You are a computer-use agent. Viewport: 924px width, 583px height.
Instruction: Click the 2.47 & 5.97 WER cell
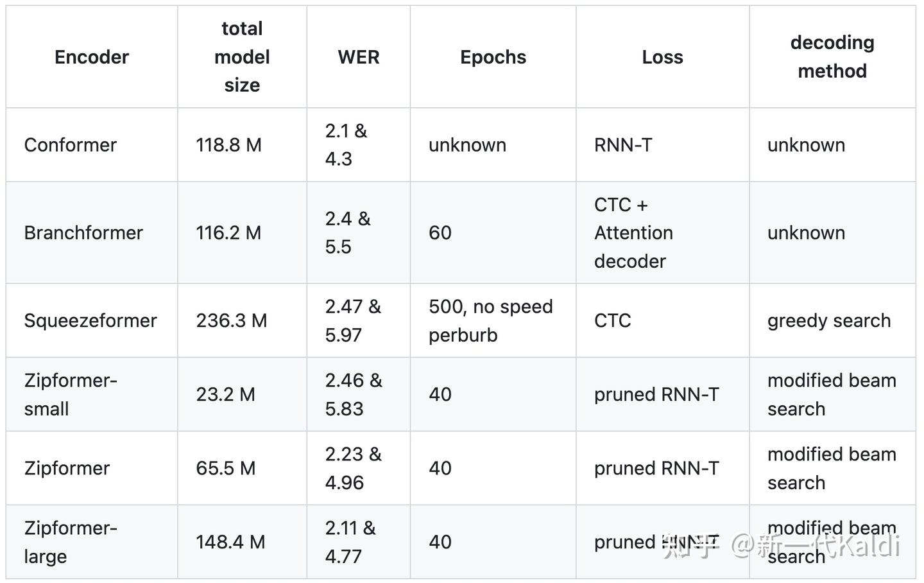(x=353, y=320)
